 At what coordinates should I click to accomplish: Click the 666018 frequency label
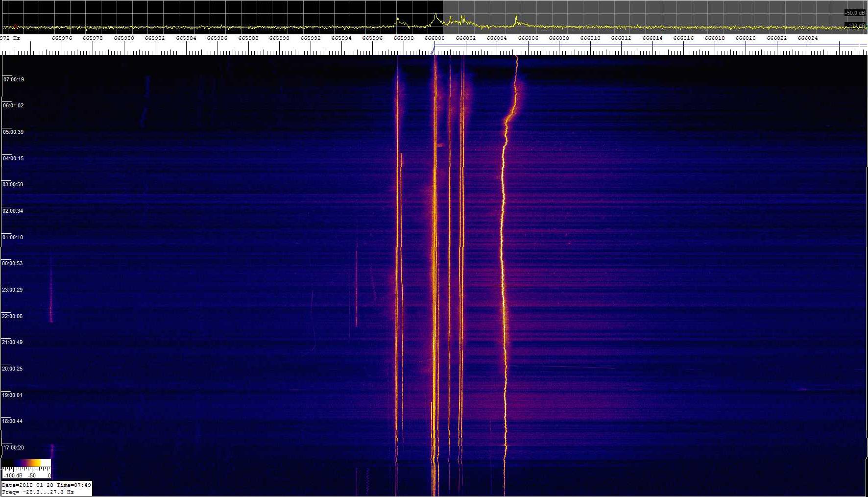[x=715, y=38]
